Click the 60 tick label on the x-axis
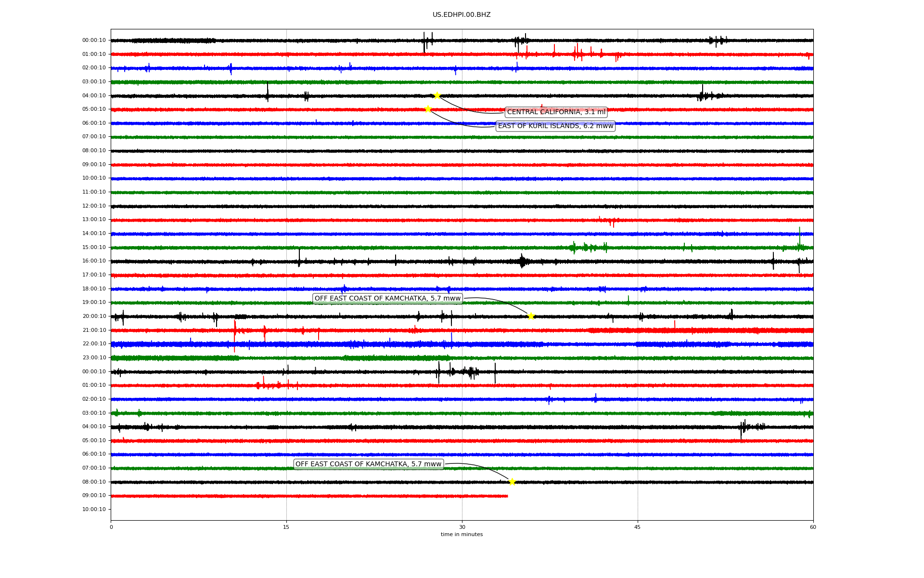 (813, 527)
